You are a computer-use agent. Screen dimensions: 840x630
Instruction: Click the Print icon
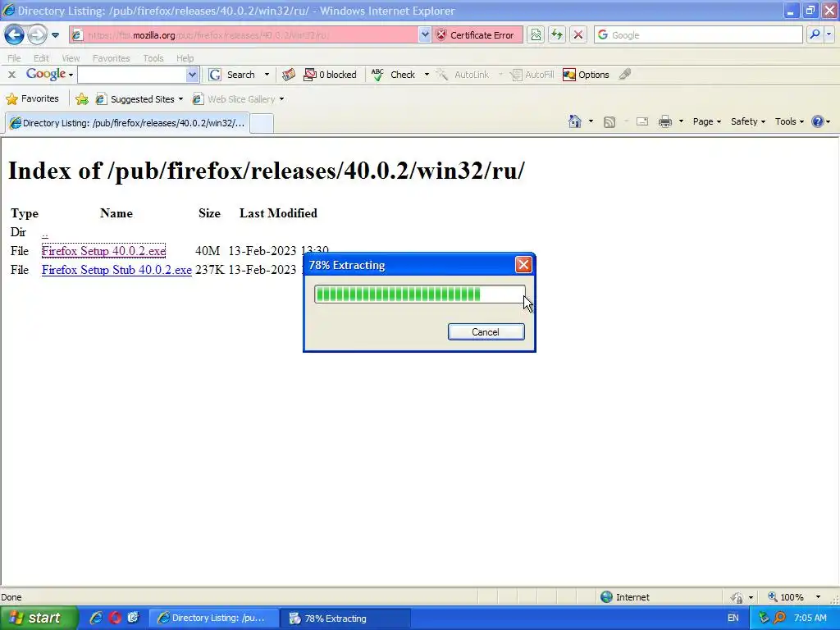[664, 121]
